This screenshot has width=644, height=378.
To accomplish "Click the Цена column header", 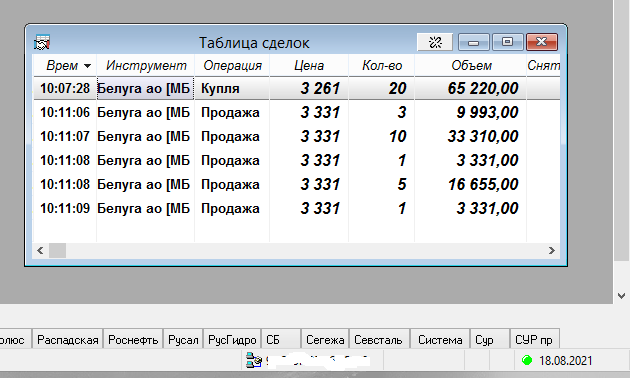I will [309, 65].
